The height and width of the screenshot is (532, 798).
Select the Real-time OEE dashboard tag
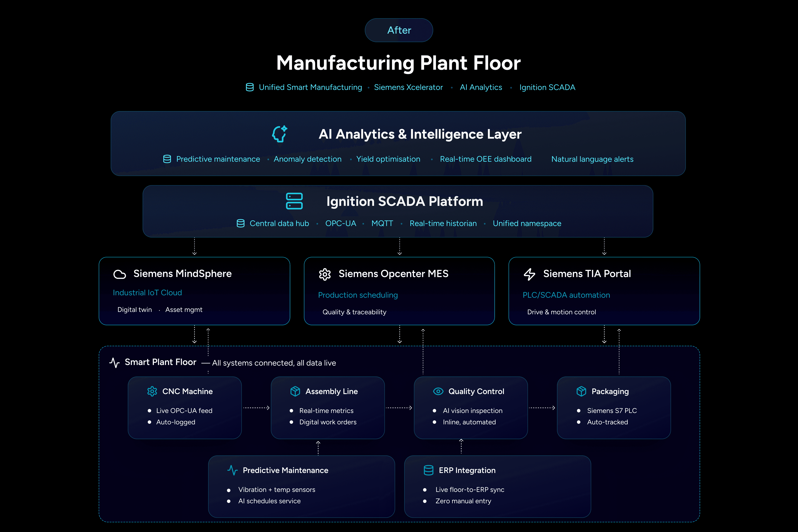point(486,159)
